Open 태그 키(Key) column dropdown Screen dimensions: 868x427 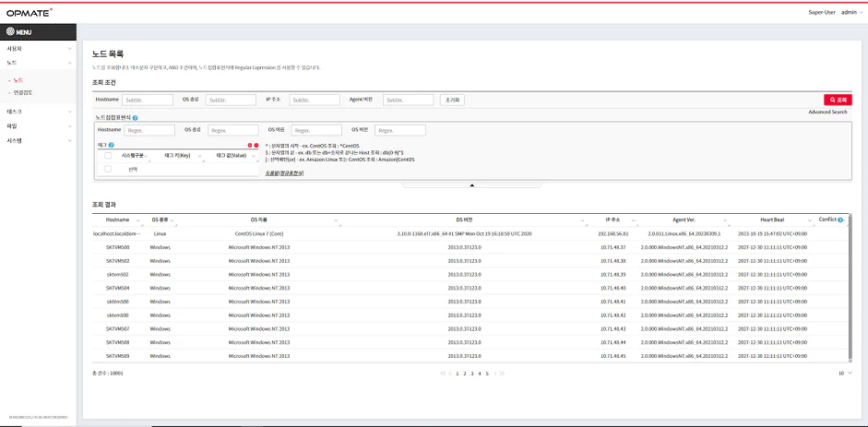pos(200,159)
